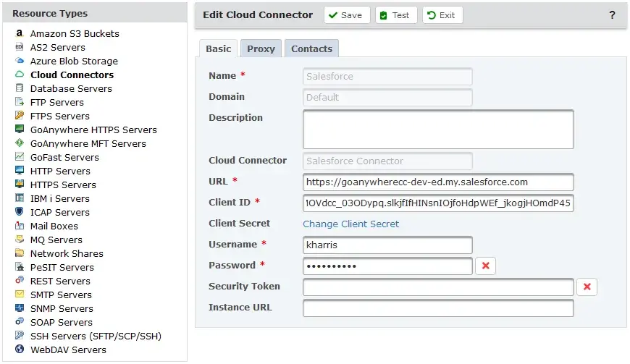This screenshot has height=364, width=630.
Task: Save the cloud connector
Action: [x=347, y=15]
